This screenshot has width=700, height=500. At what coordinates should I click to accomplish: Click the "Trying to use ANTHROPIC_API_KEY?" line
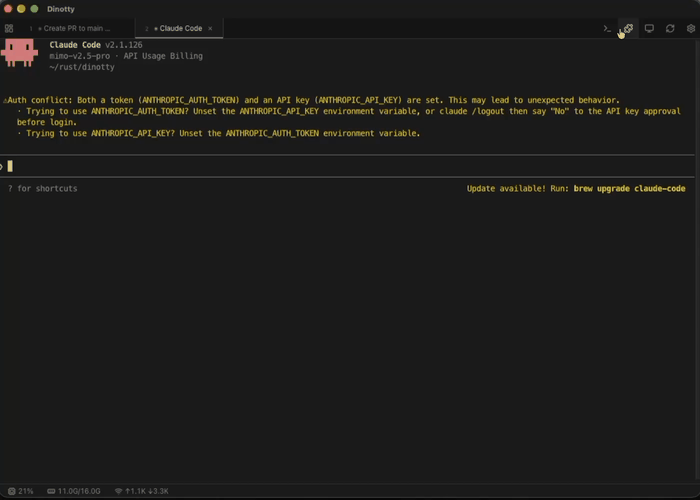click(x=219, y=133)
